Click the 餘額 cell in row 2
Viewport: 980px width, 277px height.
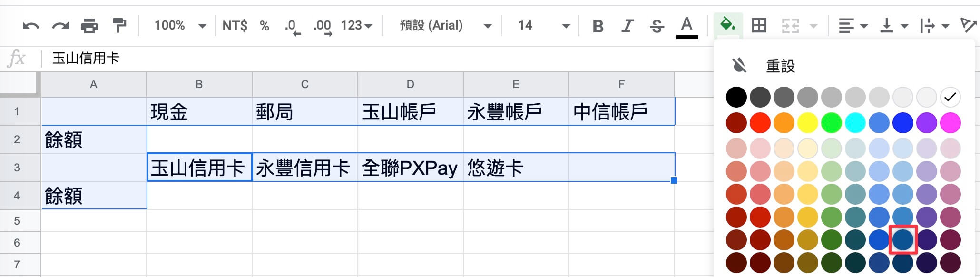click(x=94, y=139)
